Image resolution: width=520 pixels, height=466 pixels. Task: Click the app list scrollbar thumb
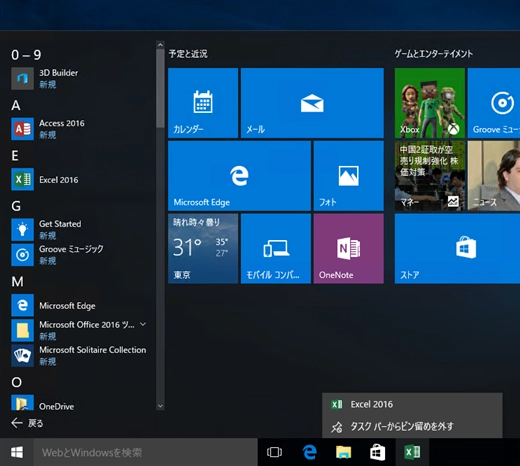(x=160, y=88)
